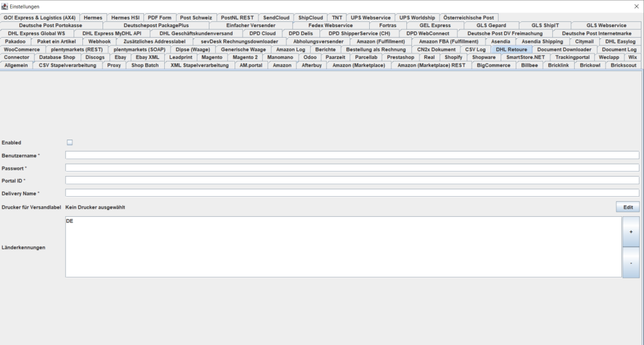Open XML Stapelverarbeitung tab
This screenshot has width=644, height=345.
click(x=199, y=65)
